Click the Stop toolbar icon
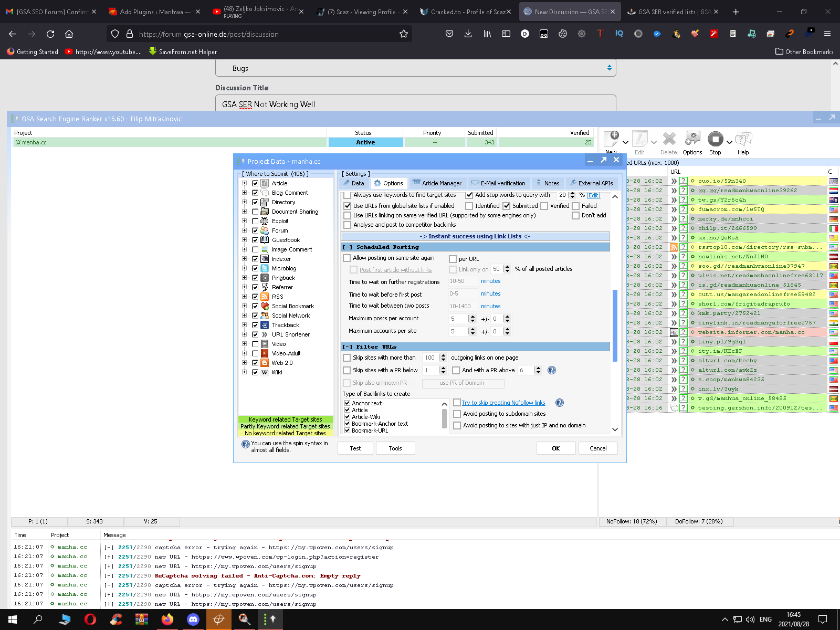The image size is (840, 630). pyautogui.click(x=715, y=139)
